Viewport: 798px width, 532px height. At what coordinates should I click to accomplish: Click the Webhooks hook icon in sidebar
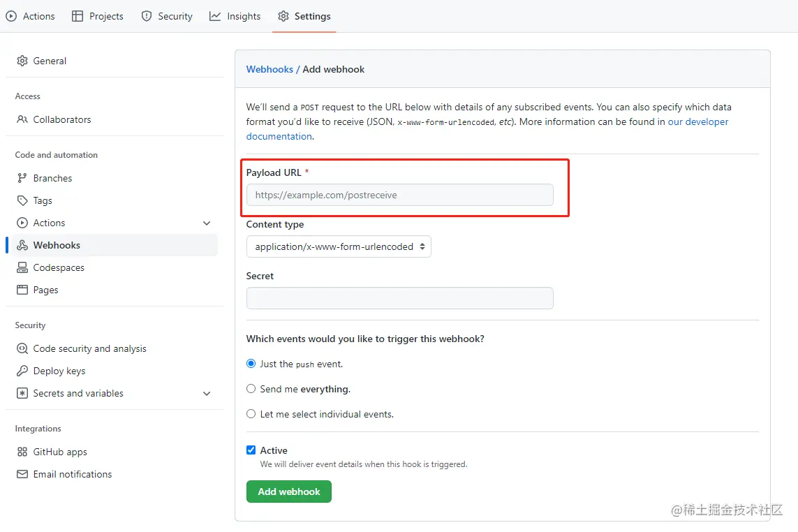[22, 245]
